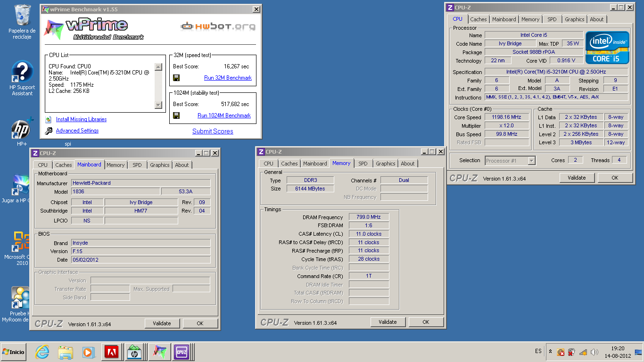The image size is (644, 362).
Task: Click the ES language indicator in tray
Action: tap(538, 352)
